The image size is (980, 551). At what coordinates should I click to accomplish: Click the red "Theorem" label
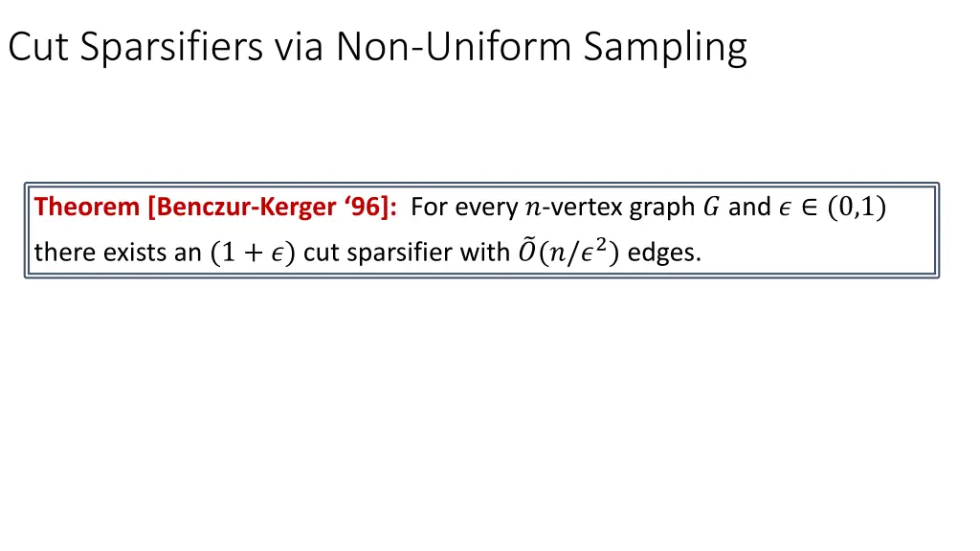[87, 208]
